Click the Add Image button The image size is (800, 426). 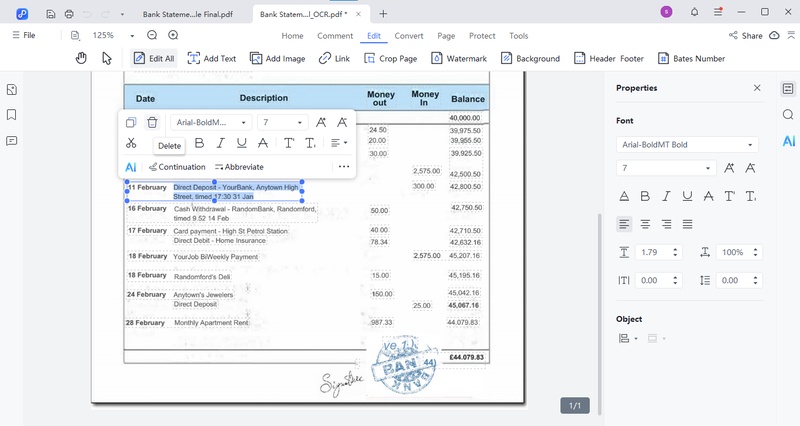point(278,59)
